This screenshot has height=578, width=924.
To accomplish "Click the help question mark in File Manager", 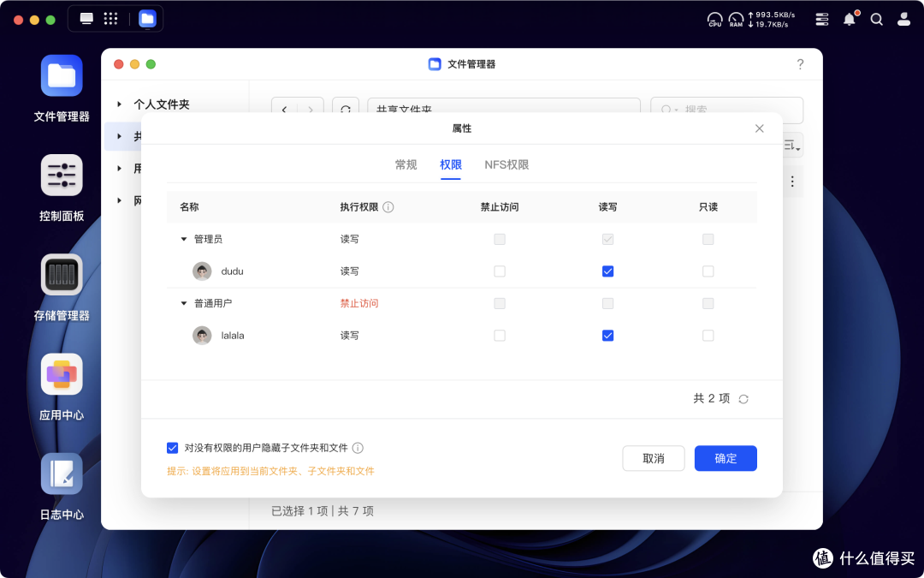I will click(x=800, y=64).
